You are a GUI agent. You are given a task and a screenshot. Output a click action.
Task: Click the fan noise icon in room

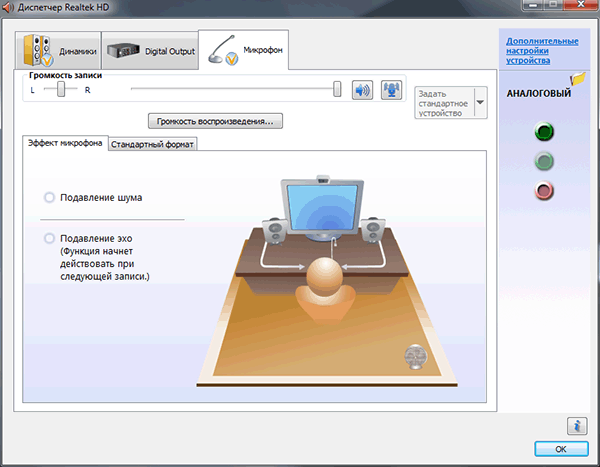pos(416,357)
